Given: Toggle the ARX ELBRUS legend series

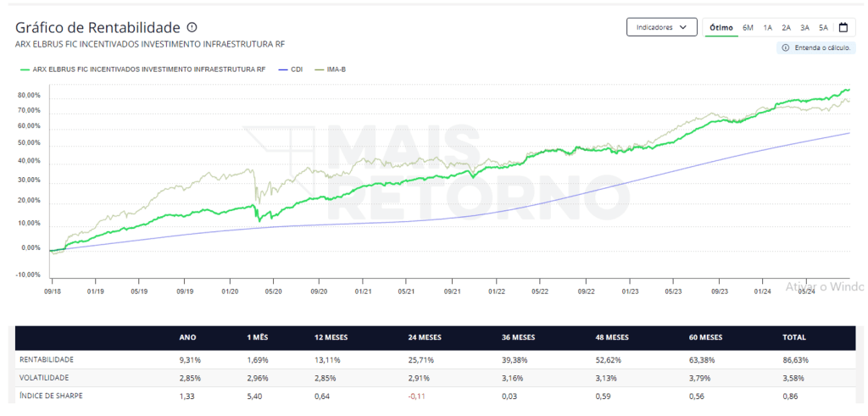Looking at the screenshot, I should pyautogui.click(x=142, y=69).
